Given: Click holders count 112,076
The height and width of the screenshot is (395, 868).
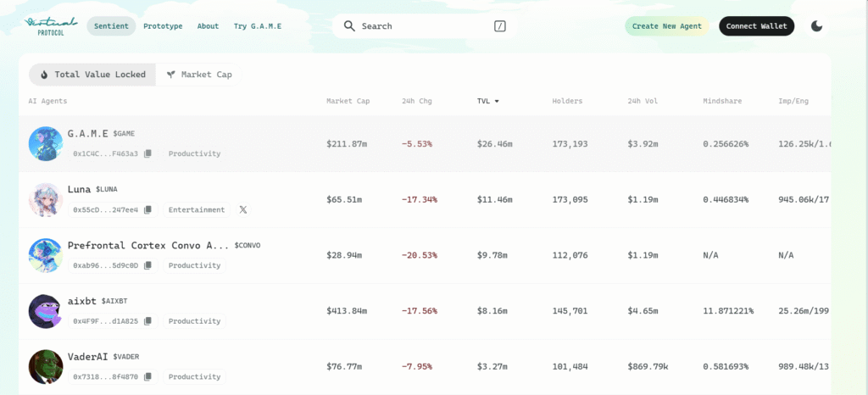Looking at the screenshot, I should coord(570,256).
